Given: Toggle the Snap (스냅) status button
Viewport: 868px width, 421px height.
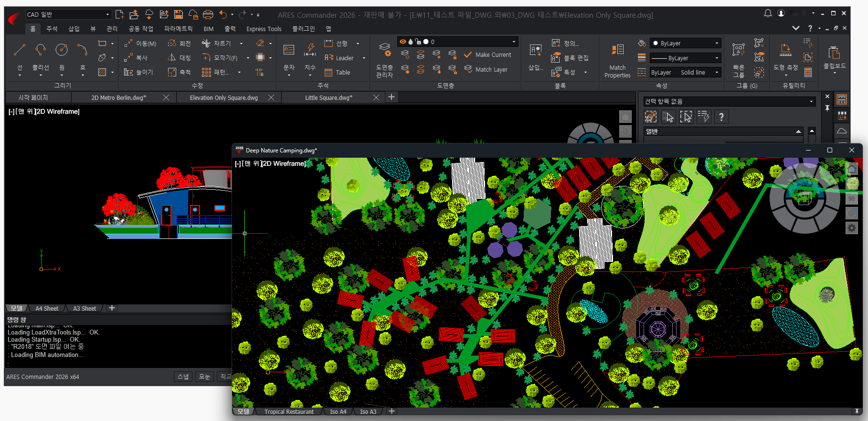Looking at the screenshot, I should point(183,377).
